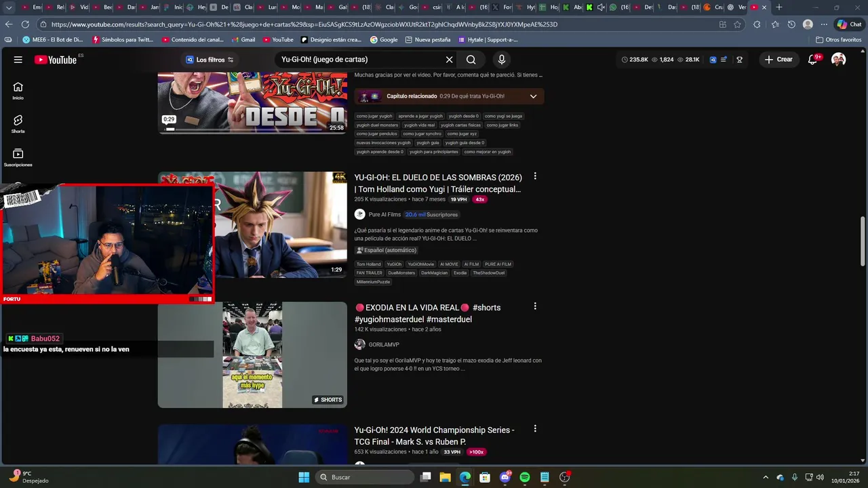Clear the YouTube search box with X
This screenshot has width=868, height=488.
click(x=449, y=60)
